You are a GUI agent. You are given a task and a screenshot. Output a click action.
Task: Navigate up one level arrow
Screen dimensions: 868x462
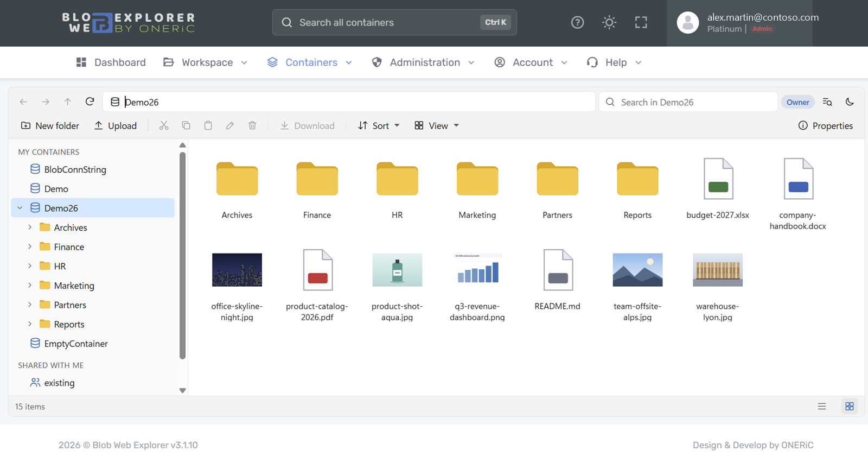click(68, 102)
